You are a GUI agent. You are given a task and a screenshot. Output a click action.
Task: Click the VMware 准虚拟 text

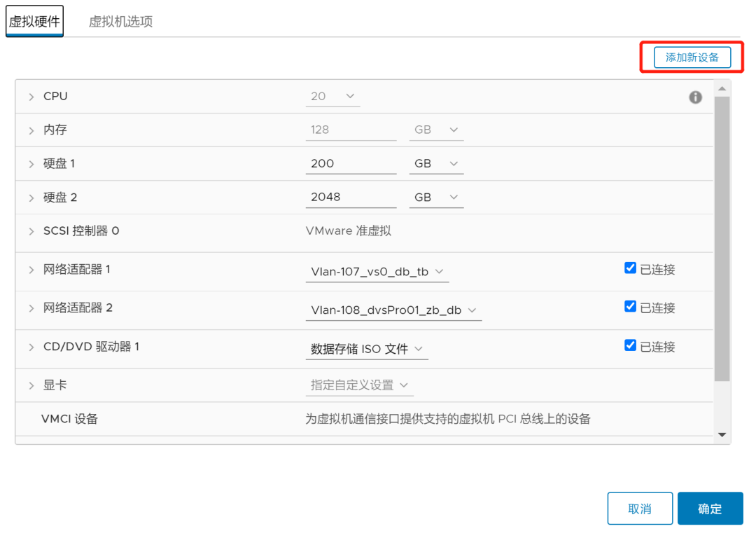[348, 231]
